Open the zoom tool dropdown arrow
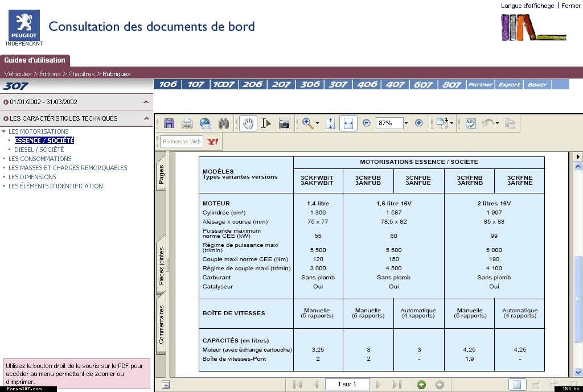Viewport: 583px width, 392px height. point(317,123)
